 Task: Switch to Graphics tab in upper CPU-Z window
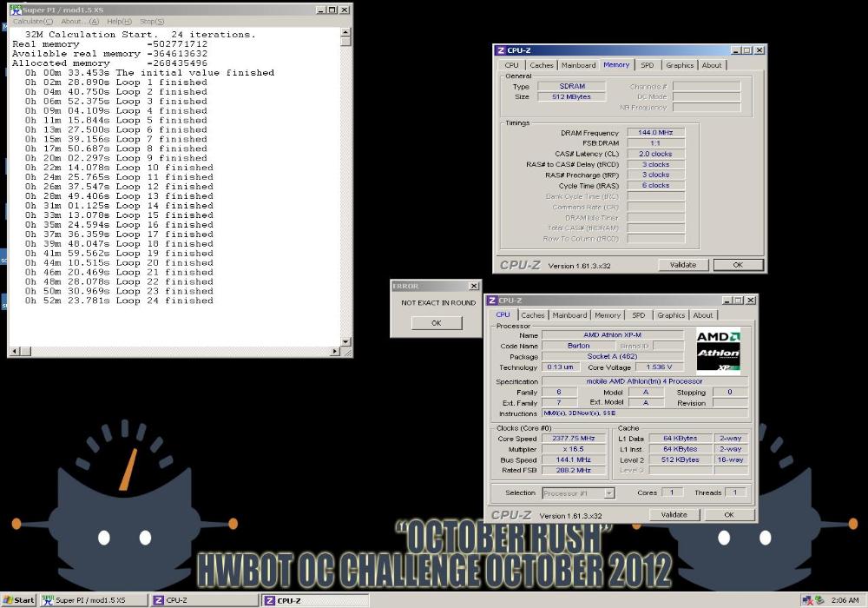(680, 65)
